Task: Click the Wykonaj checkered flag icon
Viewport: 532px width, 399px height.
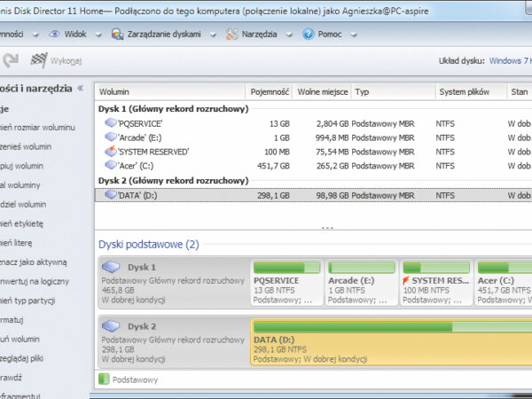Action: [38, 60]
